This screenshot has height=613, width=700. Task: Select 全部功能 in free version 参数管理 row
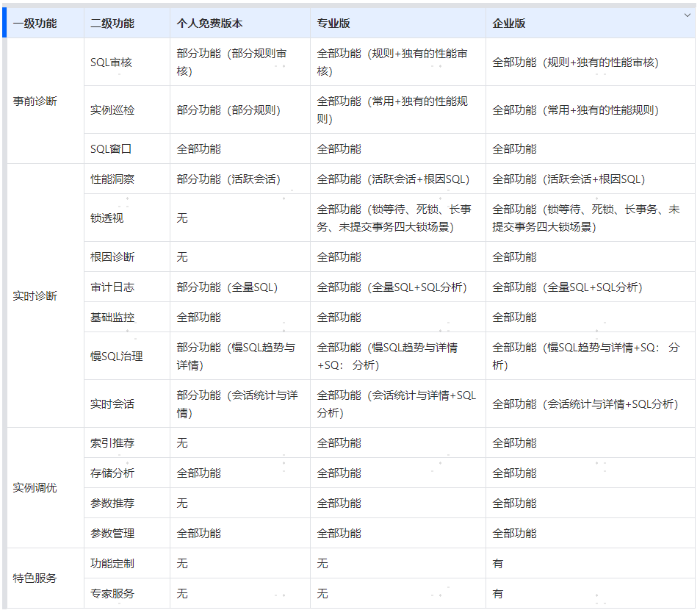(x=239, y=533)
